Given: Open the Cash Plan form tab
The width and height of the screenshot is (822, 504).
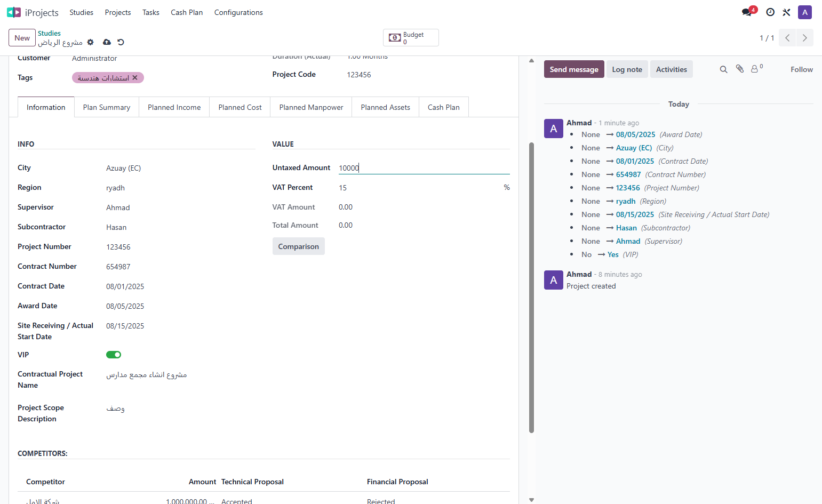Looking at the screenshot, I should 444,107.
